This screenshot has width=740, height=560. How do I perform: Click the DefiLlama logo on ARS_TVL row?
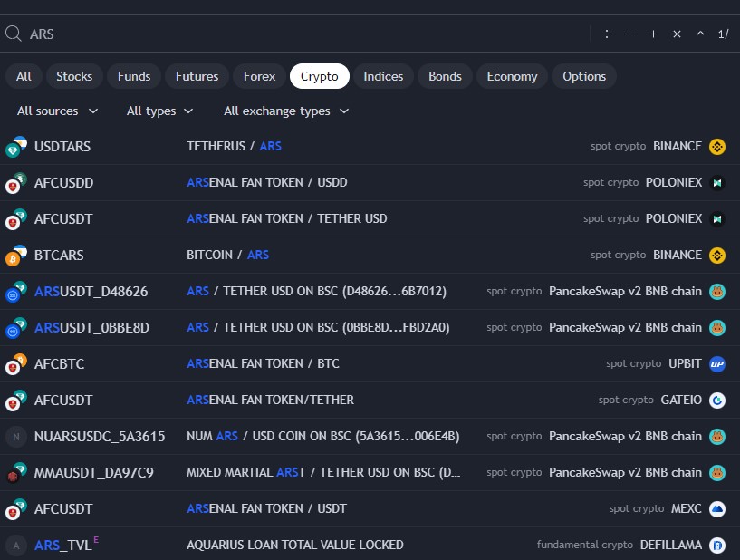tap(717, 545)
